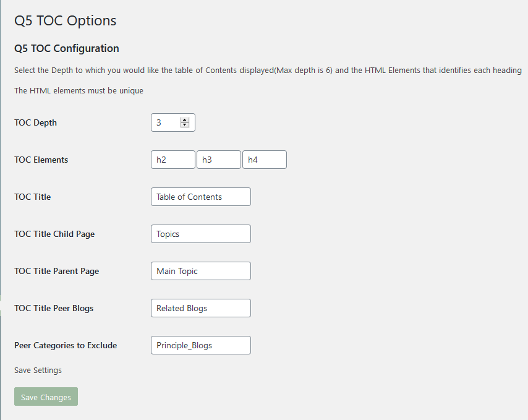The height and width of the screenshot is (420, 528).
Task: Click the Table of Contents title field
Action: point(201,197)
